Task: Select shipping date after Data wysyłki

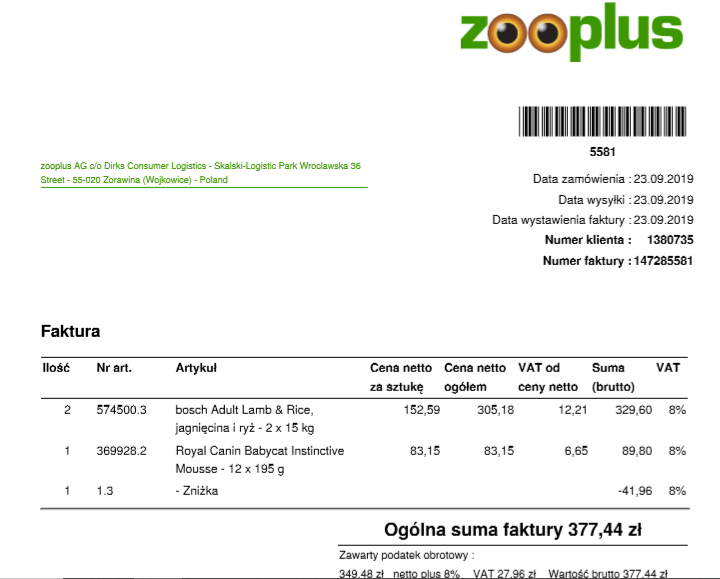Action: click(664, 200)
